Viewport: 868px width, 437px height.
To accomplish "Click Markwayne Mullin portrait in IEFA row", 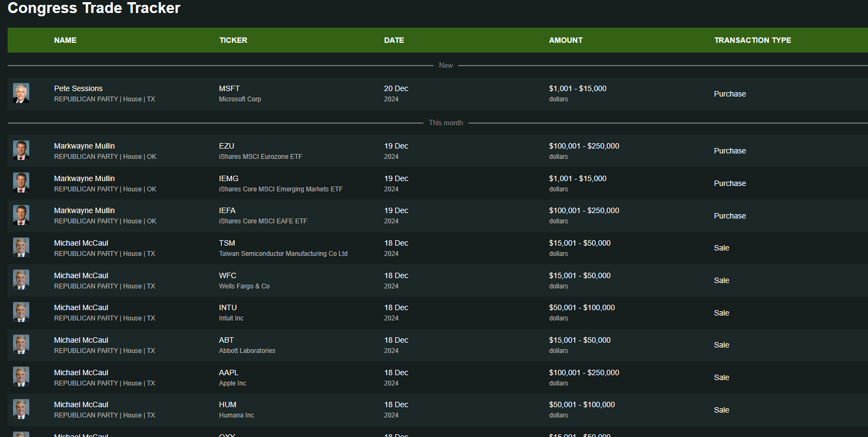I will 21,215.
